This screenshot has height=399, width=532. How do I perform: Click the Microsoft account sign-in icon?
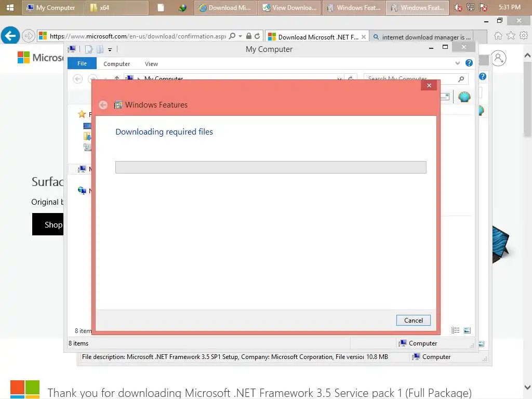point(498,58)
